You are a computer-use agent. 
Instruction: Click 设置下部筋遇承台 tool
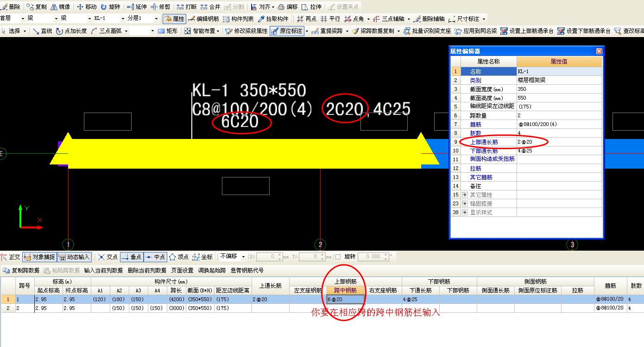coord(584,31)
